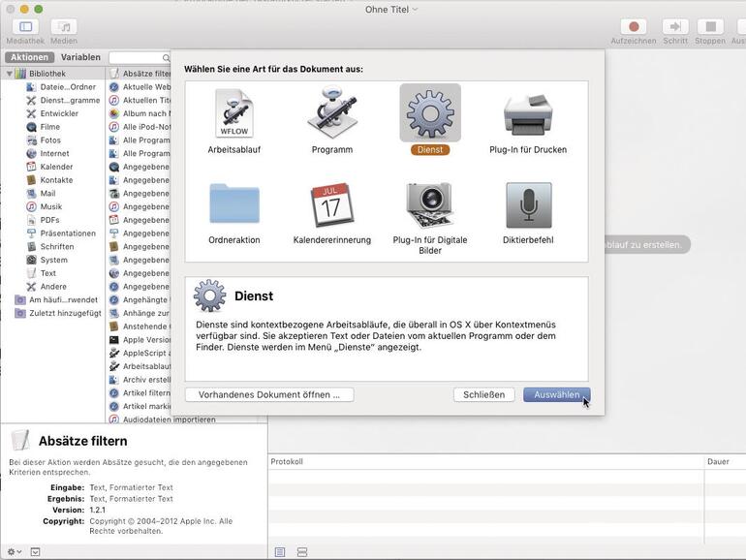Switch to the Variablen tab
Image resolution: width=746 pixels, height=560 pixels.
click(80, 57)
